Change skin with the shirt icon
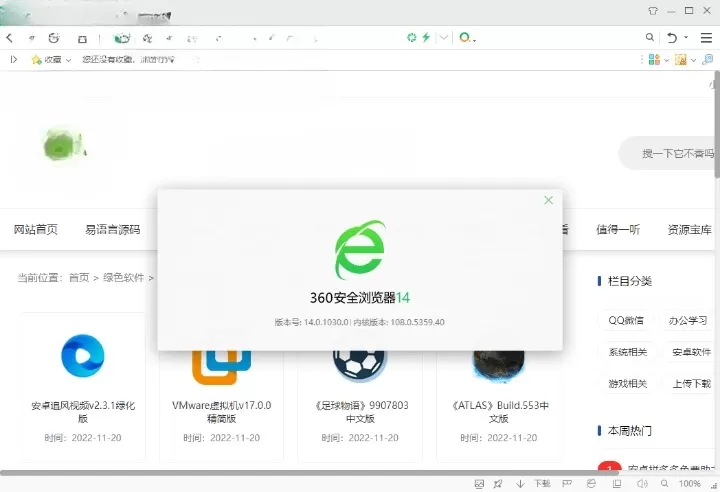Viewport: 720px width, 492px height. coord(653,11)
